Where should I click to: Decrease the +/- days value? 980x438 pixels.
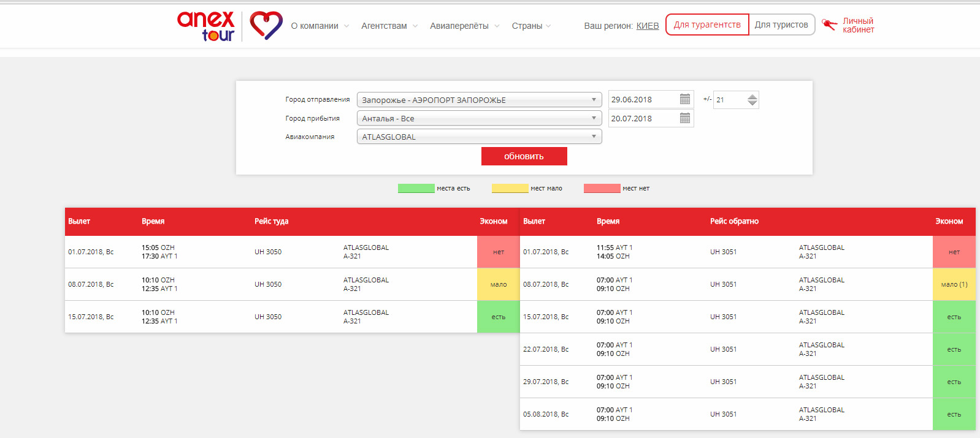(752, 103)
